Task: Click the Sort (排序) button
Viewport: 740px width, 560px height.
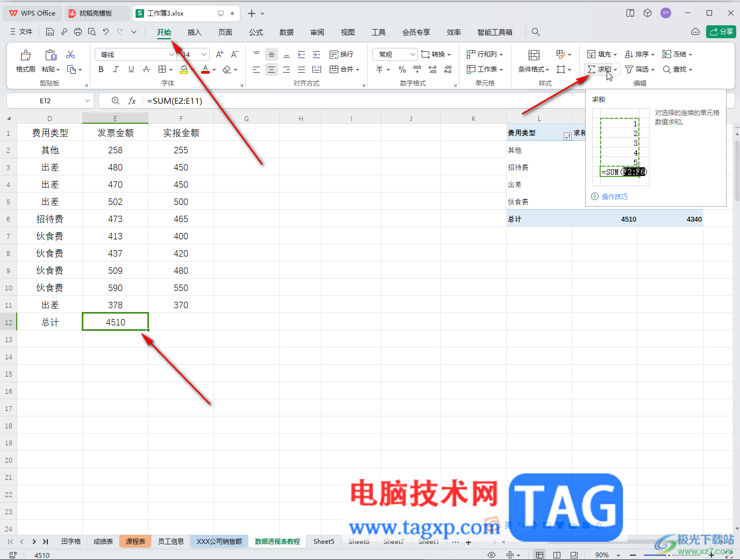Action: 639,54
